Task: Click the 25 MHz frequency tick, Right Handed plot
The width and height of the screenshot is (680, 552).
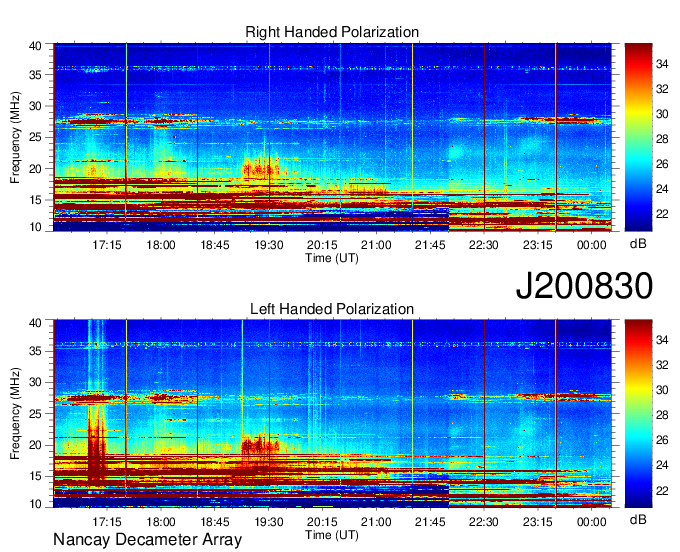Action: click(x=36, y=137)
